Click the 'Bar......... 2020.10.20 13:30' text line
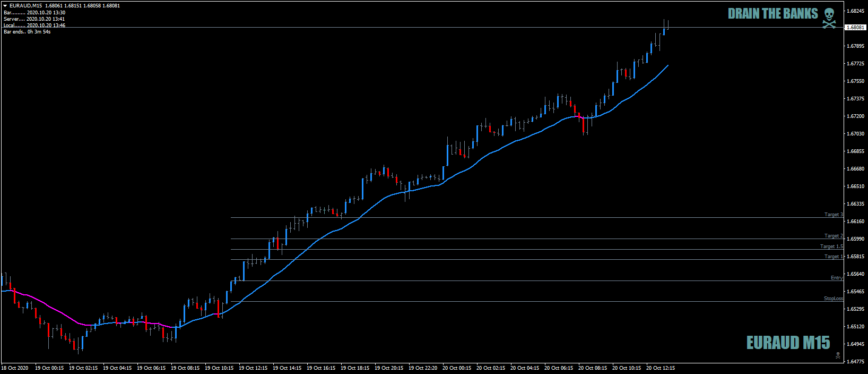 (34, 13)
